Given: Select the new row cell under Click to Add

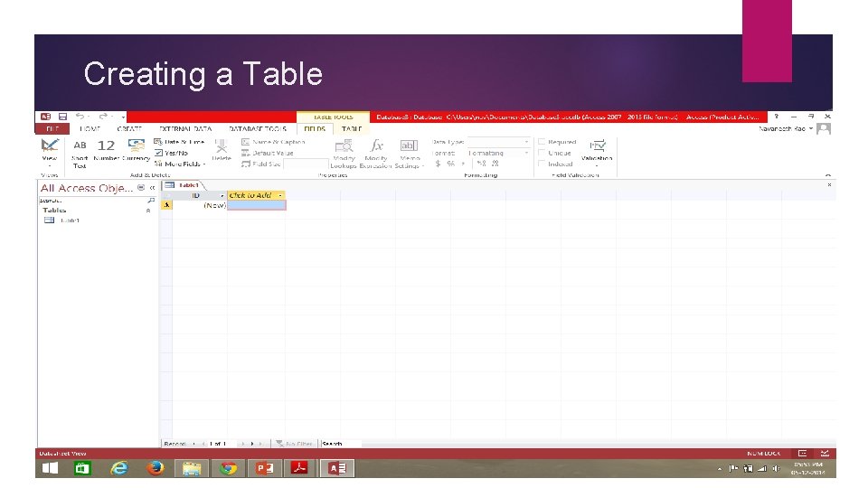Looking at the screenshot, I should tap(256, 205).
